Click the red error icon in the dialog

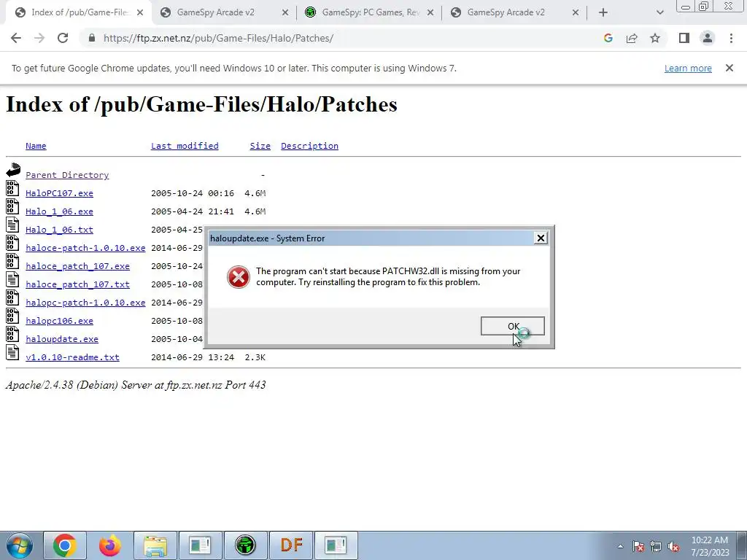(x=239, y=277)
